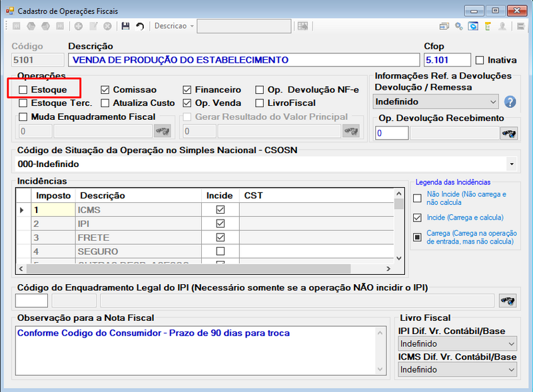Select the FRETE row description cell

(139, 238)
